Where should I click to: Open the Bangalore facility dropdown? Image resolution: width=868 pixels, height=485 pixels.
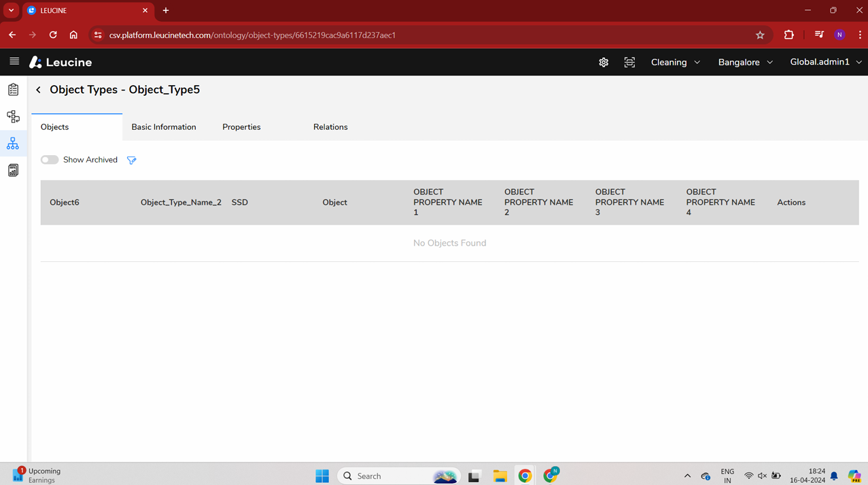pos(745,62)
